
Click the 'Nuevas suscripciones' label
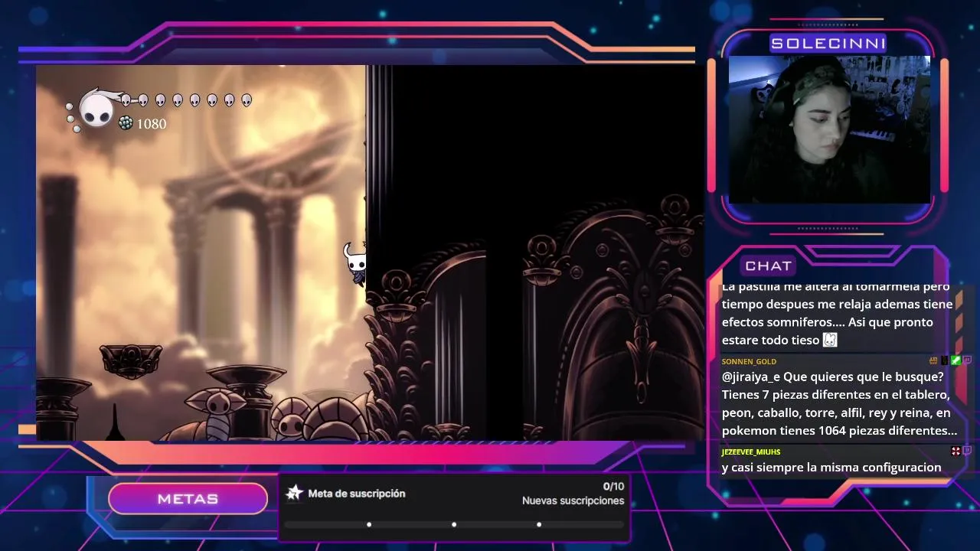[x=573, y=500]
